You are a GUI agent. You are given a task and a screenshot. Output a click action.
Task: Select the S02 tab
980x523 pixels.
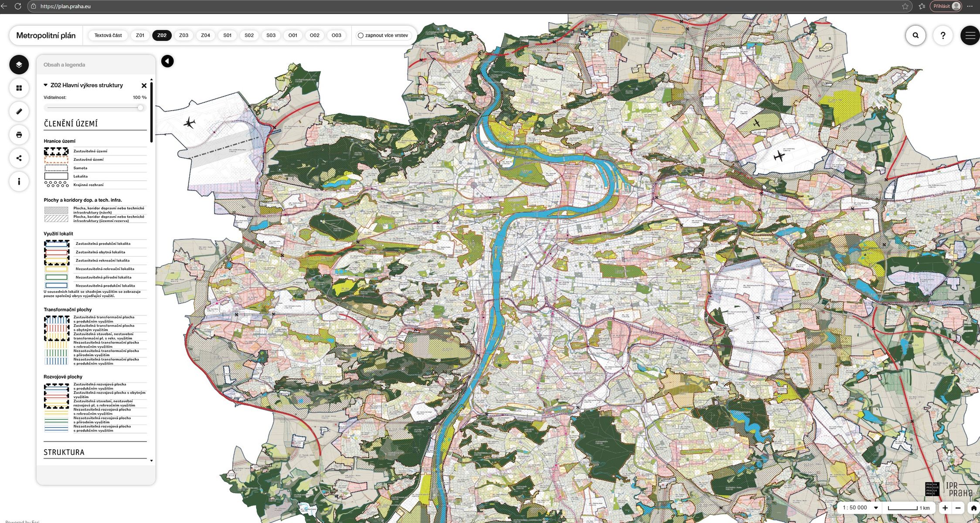[x=249, y=35]
